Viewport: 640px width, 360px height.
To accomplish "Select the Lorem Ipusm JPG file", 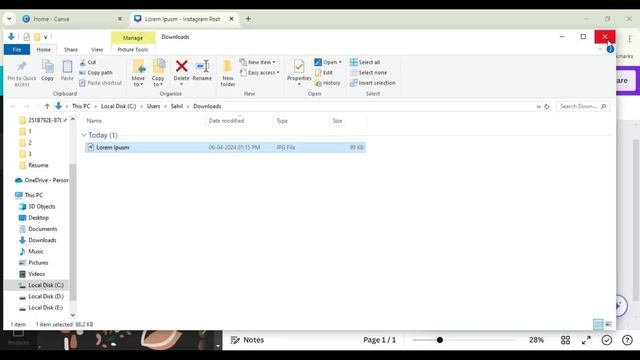I will tap(225, 147).
